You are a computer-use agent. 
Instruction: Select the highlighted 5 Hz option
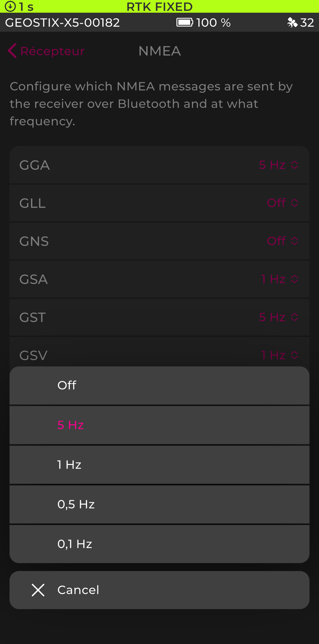click(159, 425)
